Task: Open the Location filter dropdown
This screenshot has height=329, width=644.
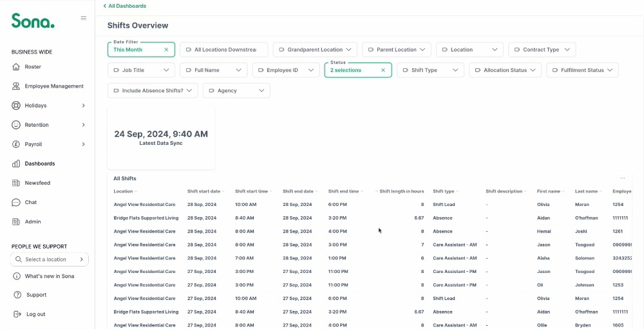Action: 470,50
